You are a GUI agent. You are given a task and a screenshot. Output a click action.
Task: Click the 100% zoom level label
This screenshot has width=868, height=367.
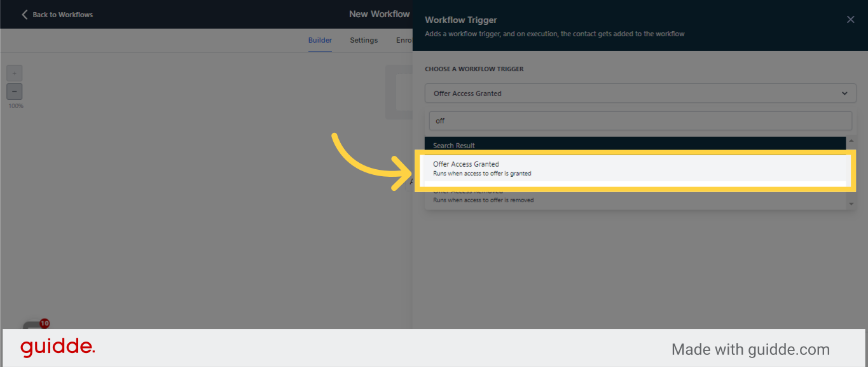tap(15, 106)
